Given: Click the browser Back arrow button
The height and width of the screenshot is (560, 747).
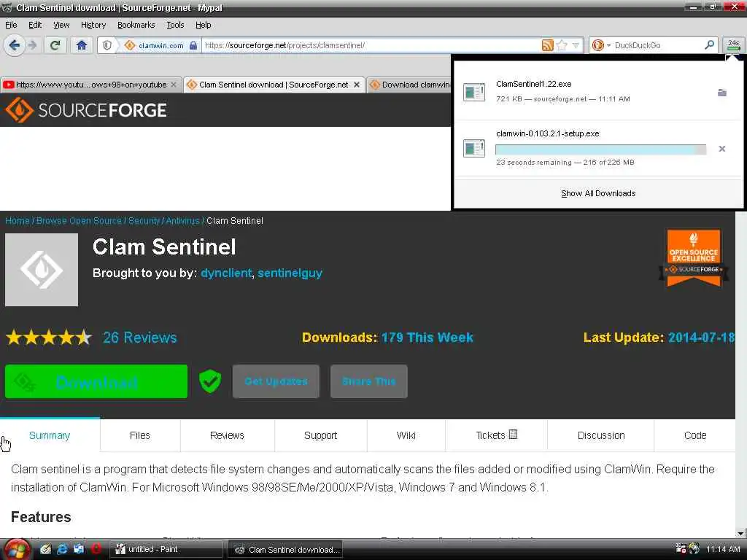Looking at the screenshot, I should point(15,45).
